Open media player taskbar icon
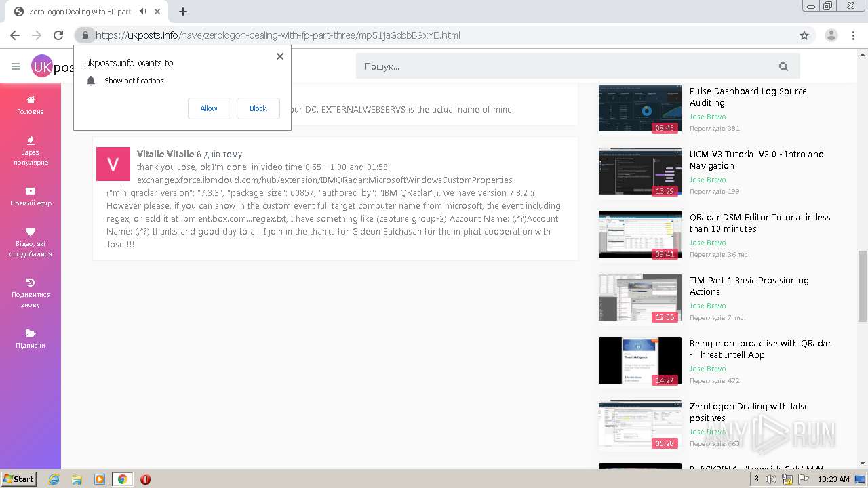The width and height of the screenshot is (868, 488). [x=100, y=479]
